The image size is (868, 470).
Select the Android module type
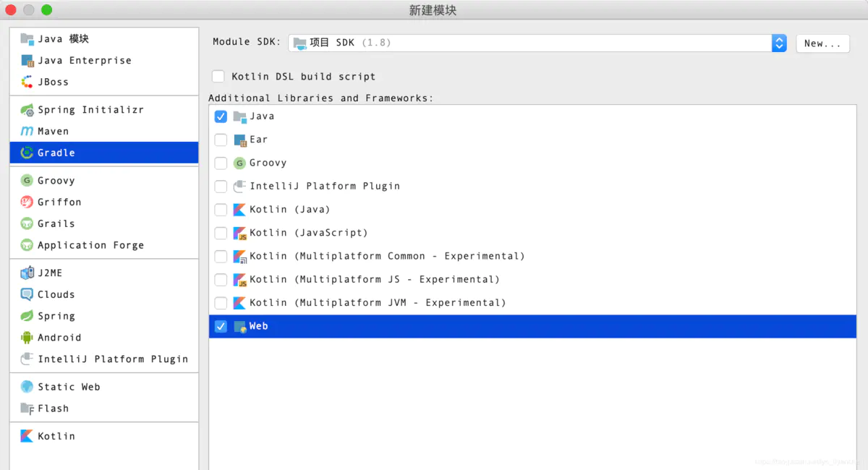tap(104, 338)
